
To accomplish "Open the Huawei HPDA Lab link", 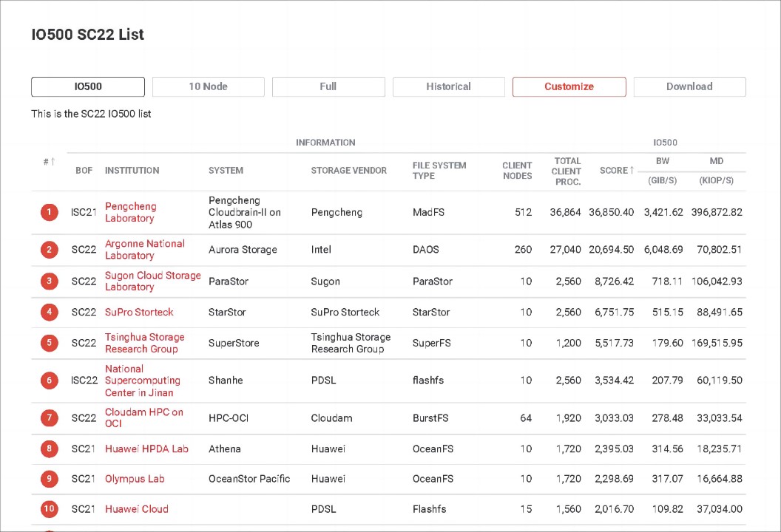I will (146, 449).
